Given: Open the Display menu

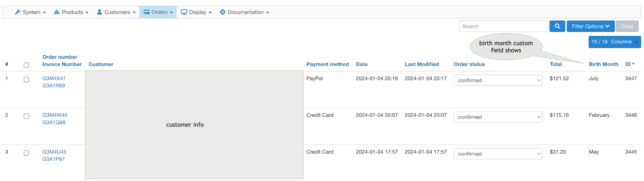Looking at the screenshot, I should [196, 12].
